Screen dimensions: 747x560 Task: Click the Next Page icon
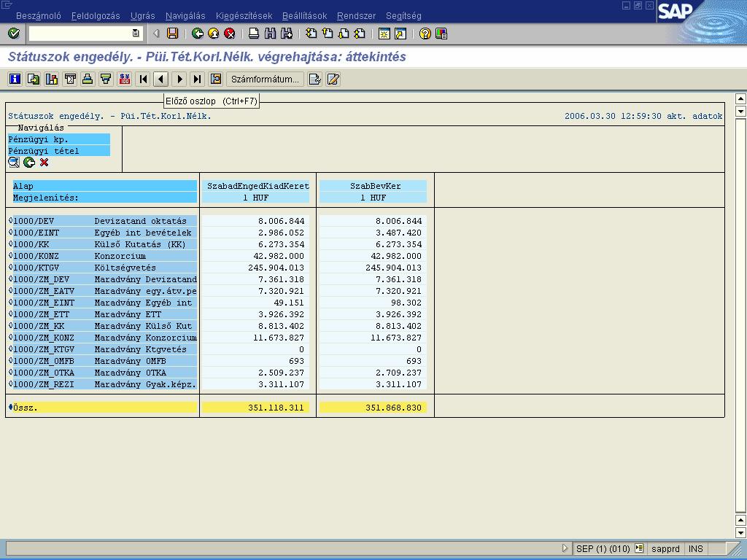(x=344, y=34)
